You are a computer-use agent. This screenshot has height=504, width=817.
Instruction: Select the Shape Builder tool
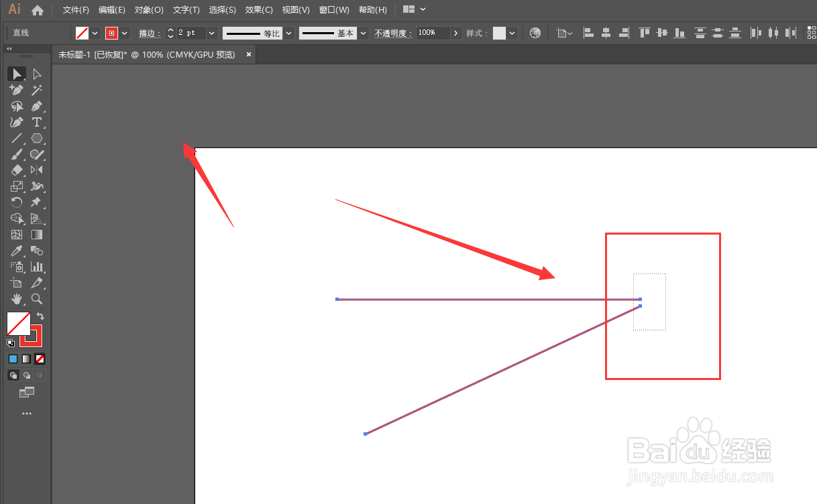17,218
